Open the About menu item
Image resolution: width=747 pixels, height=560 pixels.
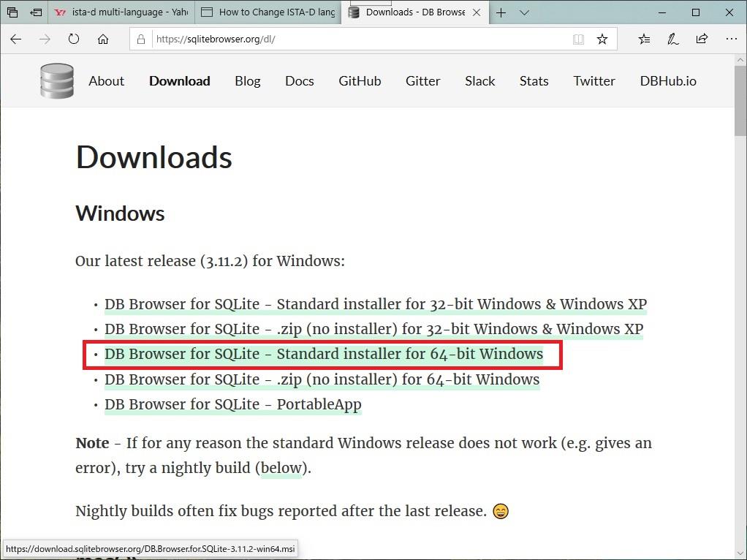click(x=106, y=81)
